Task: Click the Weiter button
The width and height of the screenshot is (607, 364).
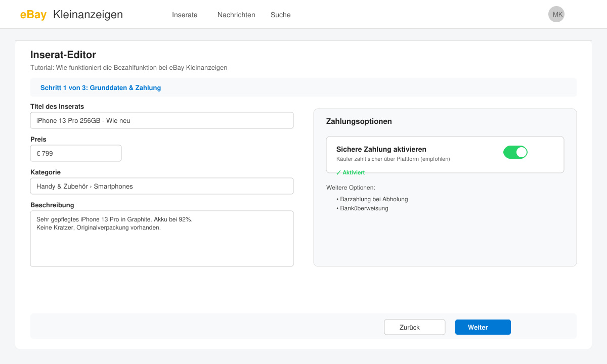Action: 483,327
